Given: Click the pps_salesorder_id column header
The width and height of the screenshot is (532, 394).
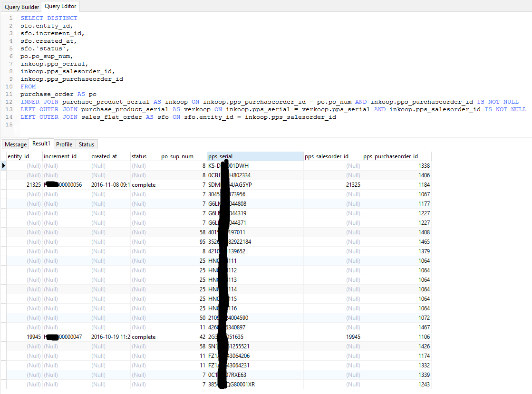Looking at the screenshot, I should 327,156.
